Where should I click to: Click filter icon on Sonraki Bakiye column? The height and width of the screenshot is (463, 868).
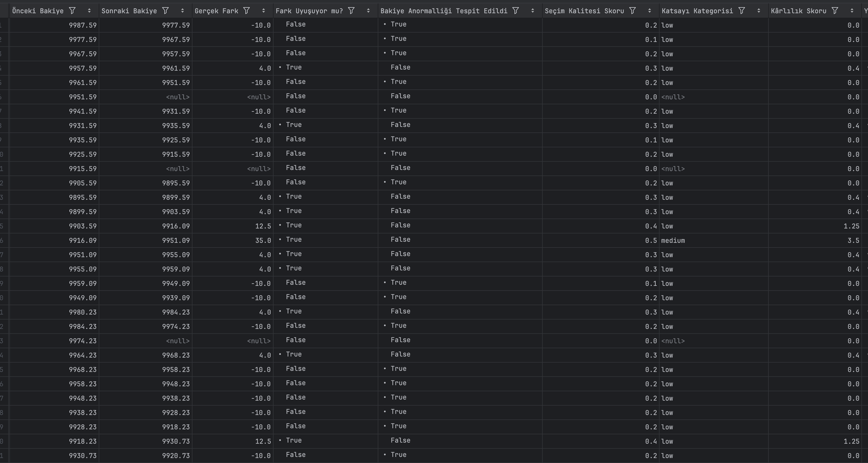click(x=165, y=11)
